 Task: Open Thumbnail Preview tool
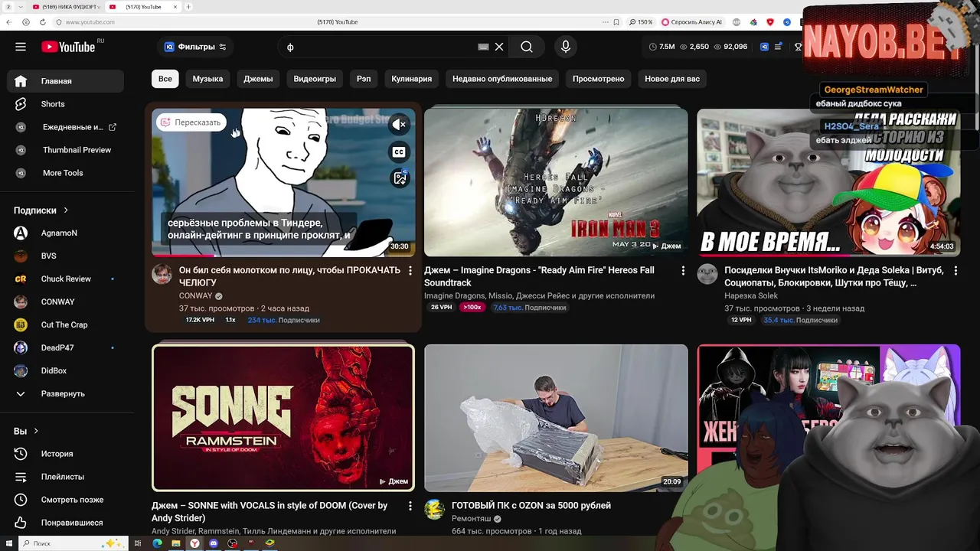click(65, 150)
